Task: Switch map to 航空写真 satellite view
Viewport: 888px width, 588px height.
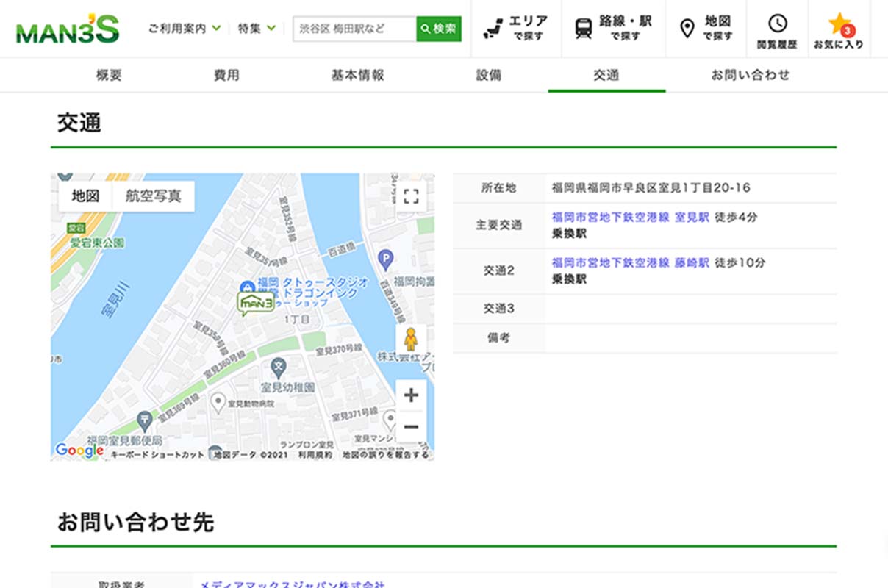Action: (x=154, y=196)
